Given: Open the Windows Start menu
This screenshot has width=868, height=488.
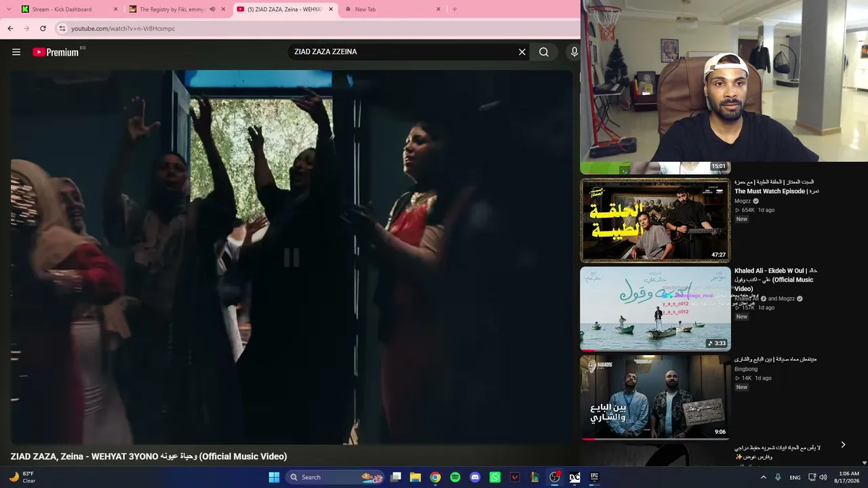Looking at the screenshot, I should coord(274,477).
